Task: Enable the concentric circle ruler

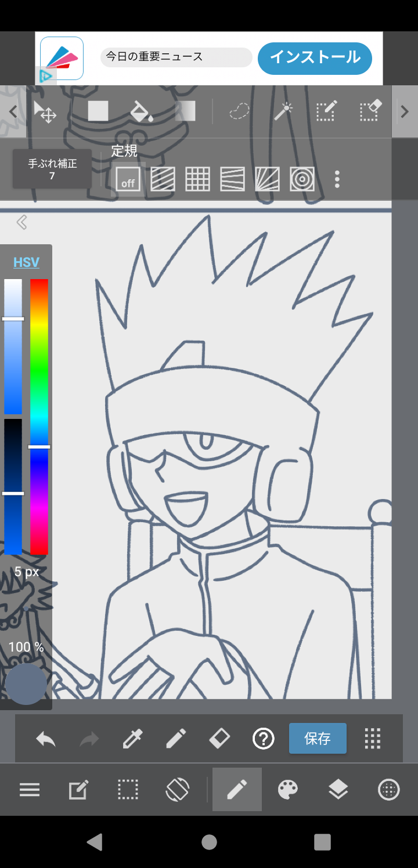Action: click(x=302, y=179)
